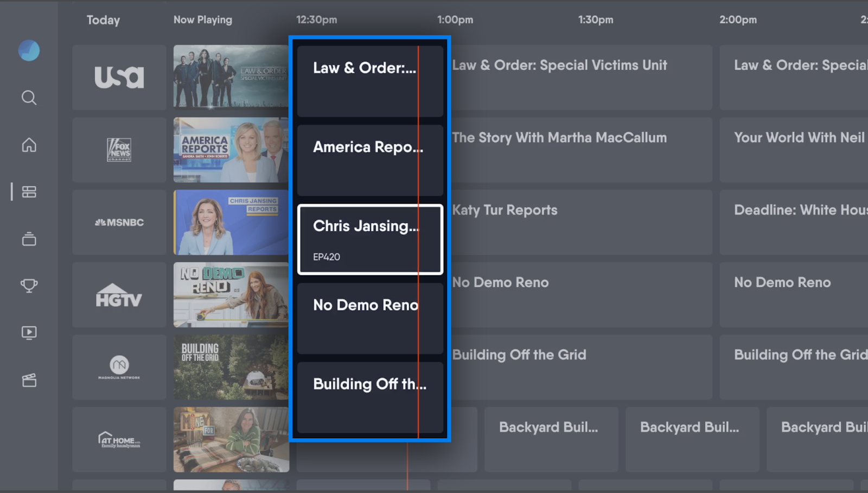Select the USA channel logo

tap(119, 77)
